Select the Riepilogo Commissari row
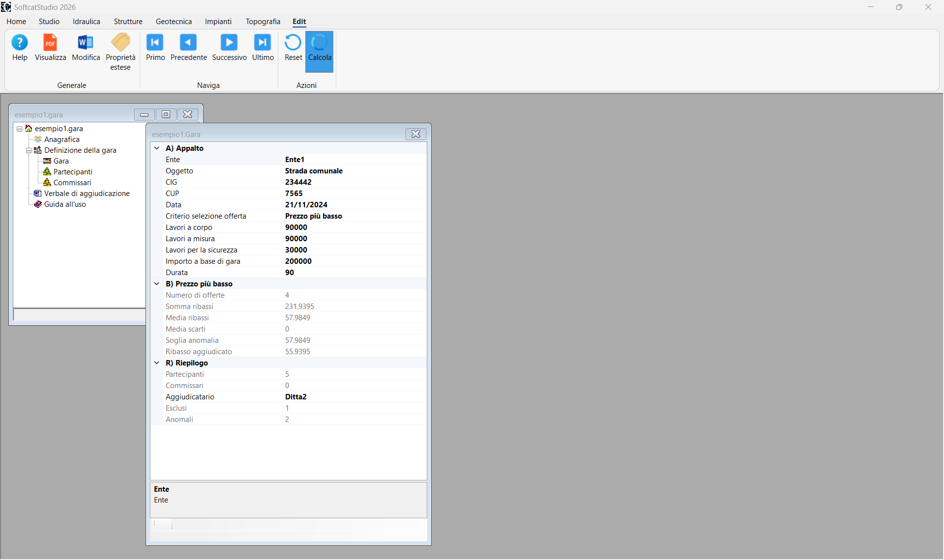Viewport: 944px width, 560px height. pos(295,386)
